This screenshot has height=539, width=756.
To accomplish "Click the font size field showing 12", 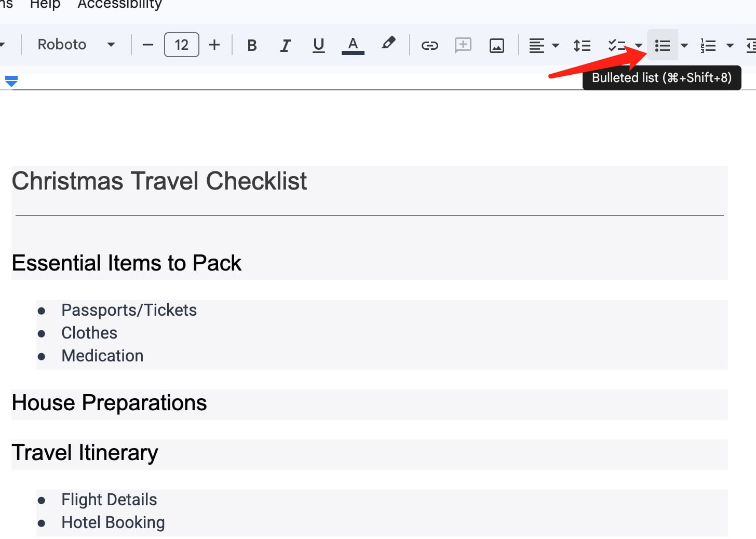I will (182, 45).
